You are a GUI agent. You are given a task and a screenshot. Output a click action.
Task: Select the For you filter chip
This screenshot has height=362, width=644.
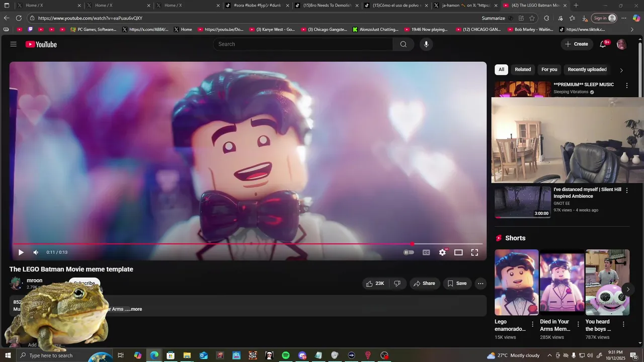[549, 69]
